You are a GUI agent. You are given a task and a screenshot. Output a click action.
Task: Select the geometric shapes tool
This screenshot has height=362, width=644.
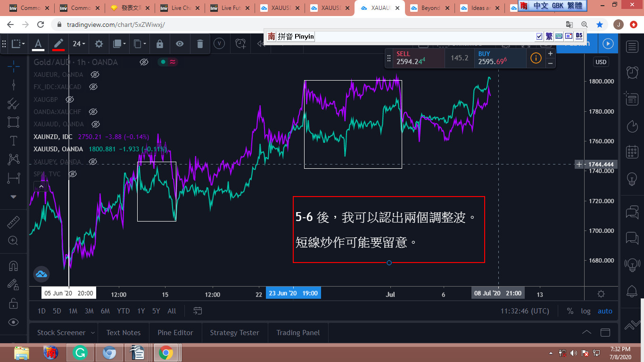pyautogui.click(x=13, y=122)
